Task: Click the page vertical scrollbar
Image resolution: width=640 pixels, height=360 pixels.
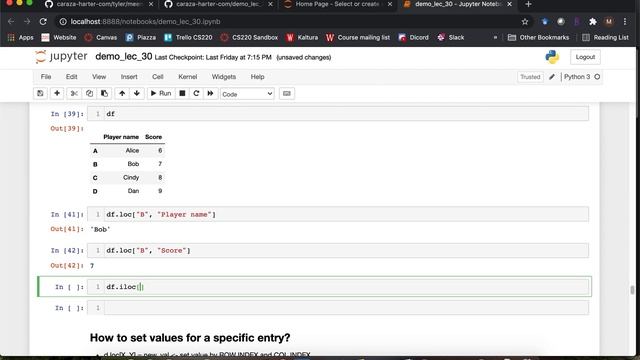Action: coord(632,290)
